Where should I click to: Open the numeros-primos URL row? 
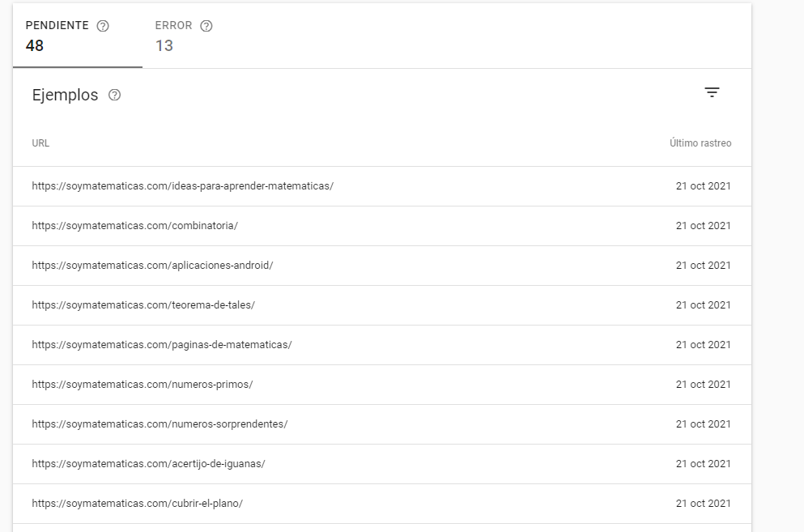382,385
